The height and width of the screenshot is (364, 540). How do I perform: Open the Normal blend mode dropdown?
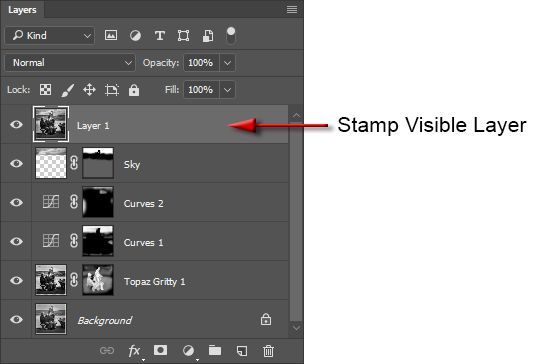point(70,63)
